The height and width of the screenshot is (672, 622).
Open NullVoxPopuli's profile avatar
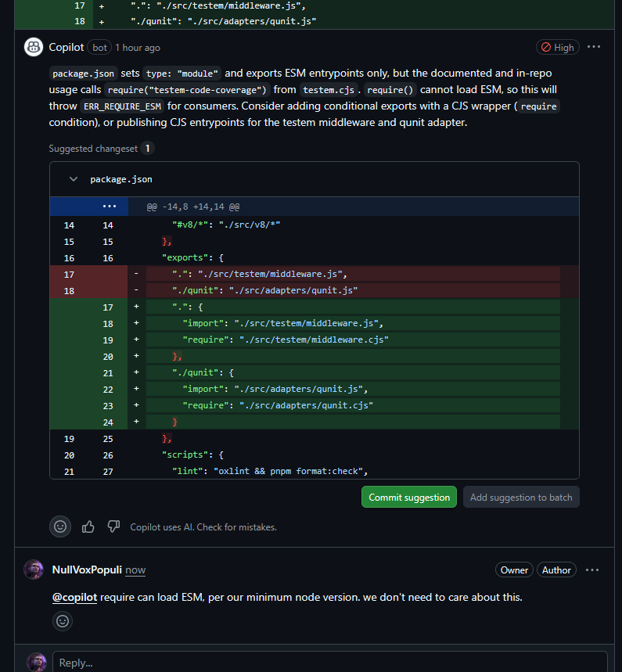[34, 570]
